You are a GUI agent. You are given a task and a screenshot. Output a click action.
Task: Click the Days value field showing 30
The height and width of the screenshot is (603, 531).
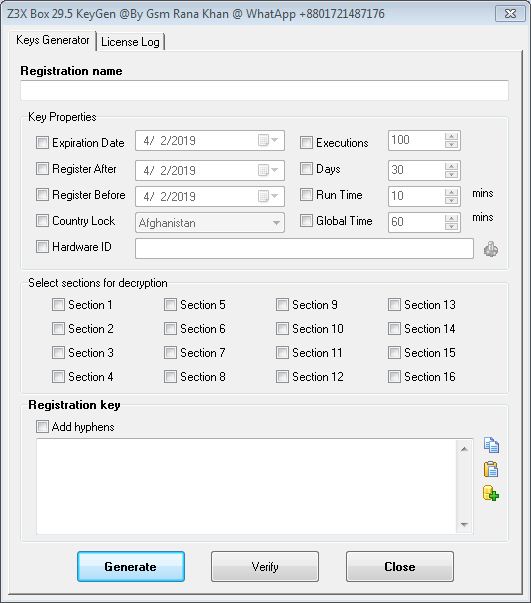coord(416,170)
